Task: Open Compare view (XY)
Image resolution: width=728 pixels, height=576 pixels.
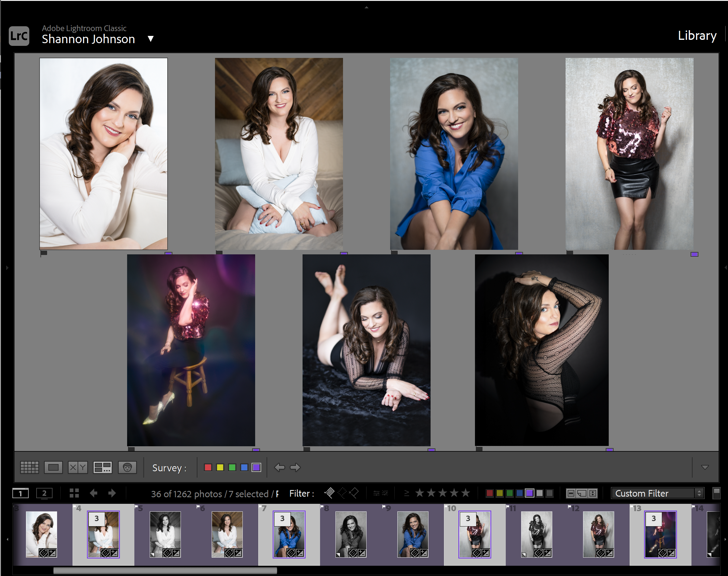Action: (x=78, y=467)
